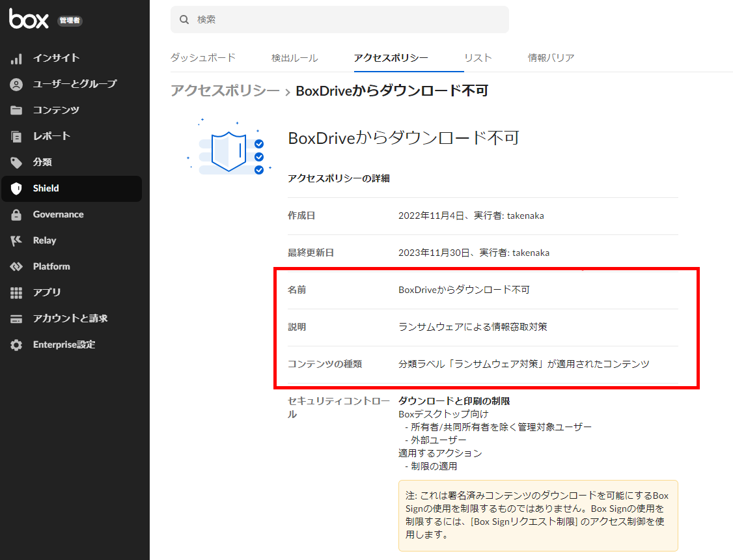The width and height of the screenshot is (733, 560).
Task: Click current breadcrumb BoxDriveからダウンロード不可
Action: (x=392, y=91)
